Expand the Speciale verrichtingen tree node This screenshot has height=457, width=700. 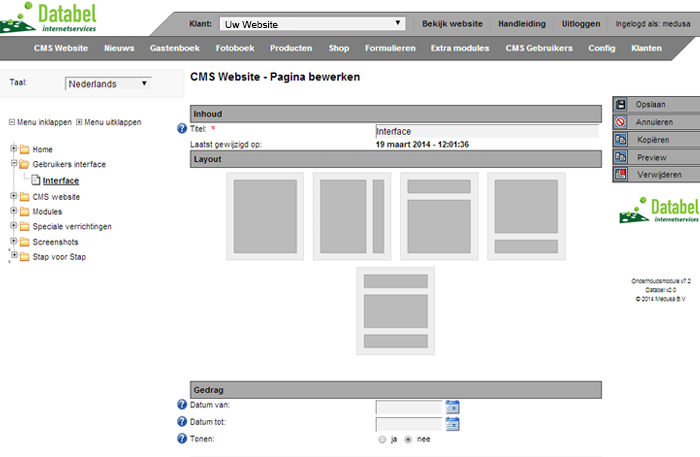click(13, 225)
